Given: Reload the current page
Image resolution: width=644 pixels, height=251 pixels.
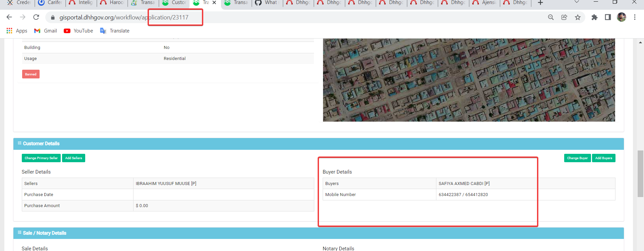Looking at the screenshot, I should pos(36,17).
